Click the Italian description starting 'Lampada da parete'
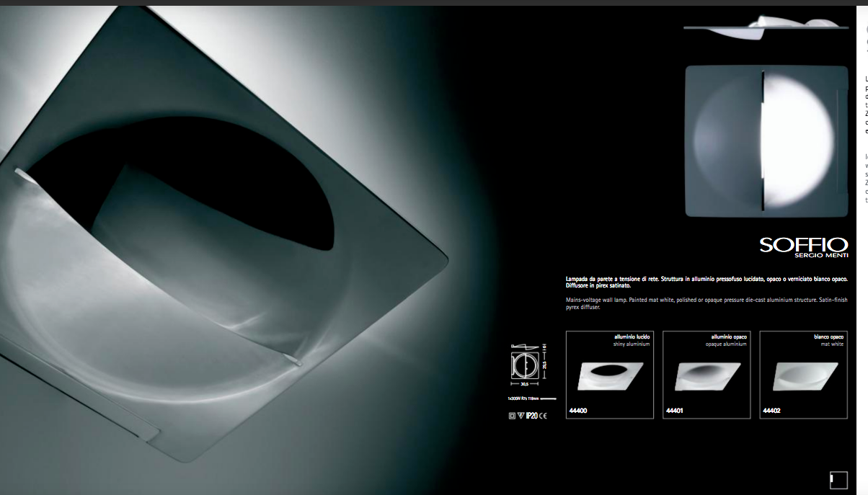This screenshot has height=495, width=868. 707,282
